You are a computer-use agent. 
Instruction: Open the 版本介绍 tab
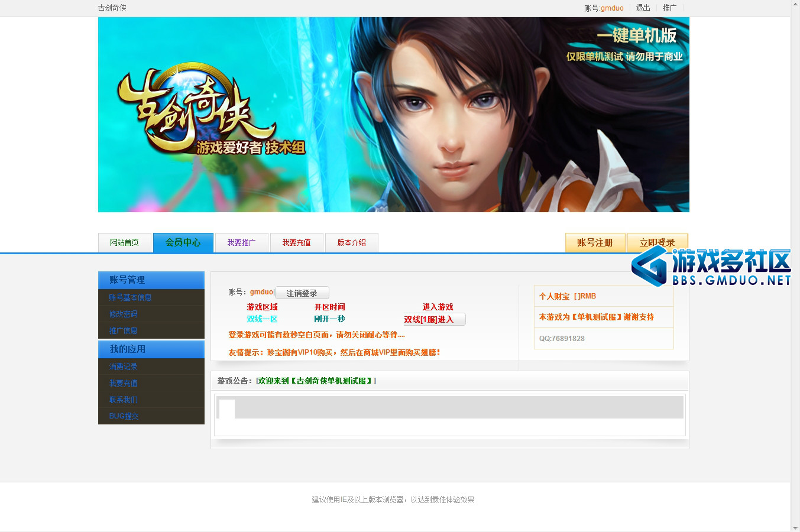(x=351, y=242)
